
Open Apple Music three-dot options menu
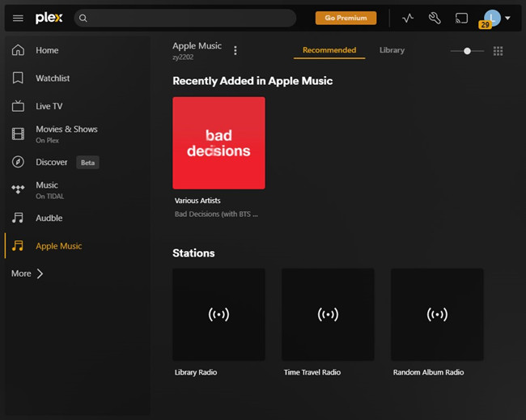235,50
